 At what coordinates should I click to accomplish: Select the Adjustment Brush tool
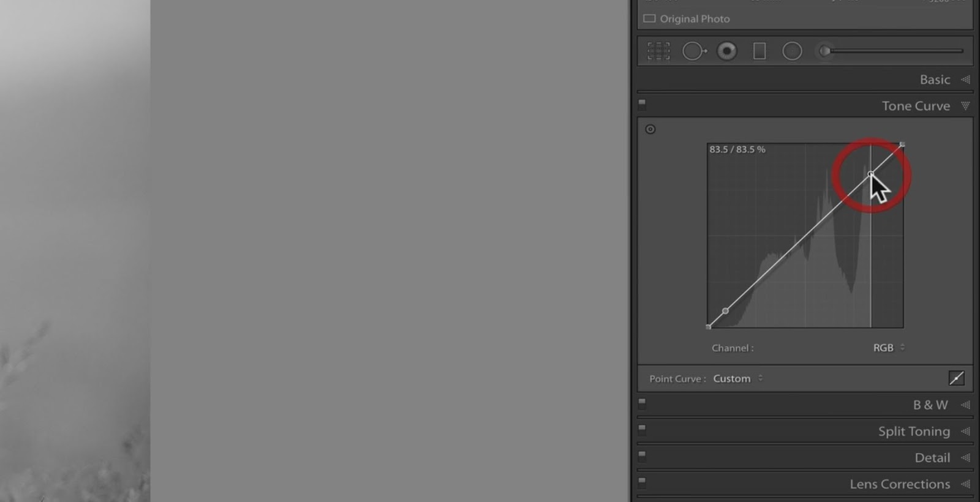click(825, 51)
